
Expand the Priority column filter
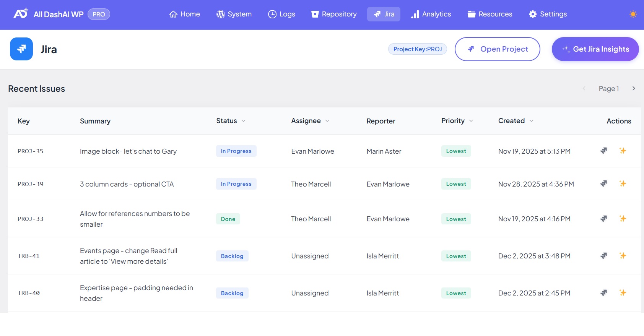[x=471, y=121]
